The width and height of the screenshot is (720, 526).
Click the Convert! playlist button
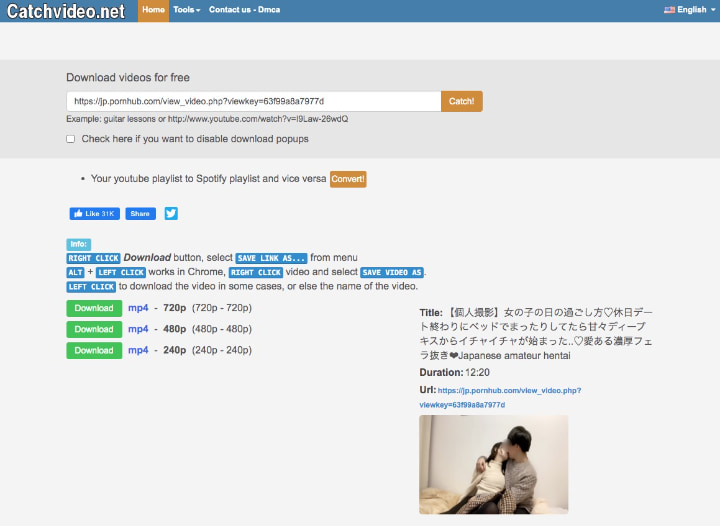click(x=348, y=179)
